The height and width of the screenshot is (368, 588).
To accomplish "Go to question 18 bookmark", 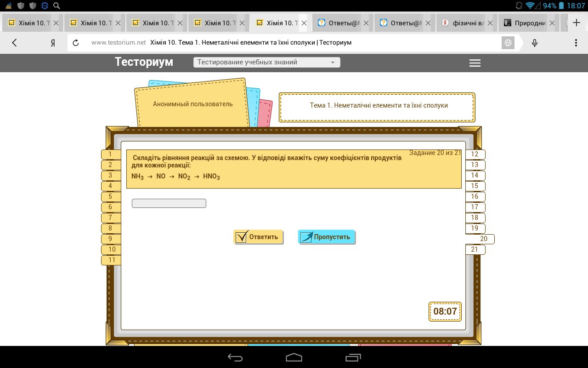I will point(475,218).
